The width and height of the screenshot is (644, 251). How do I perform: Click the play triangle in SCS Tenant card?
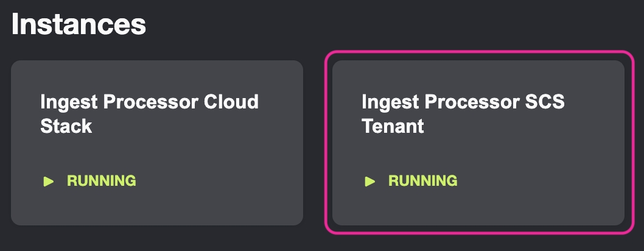coord(369,181)
